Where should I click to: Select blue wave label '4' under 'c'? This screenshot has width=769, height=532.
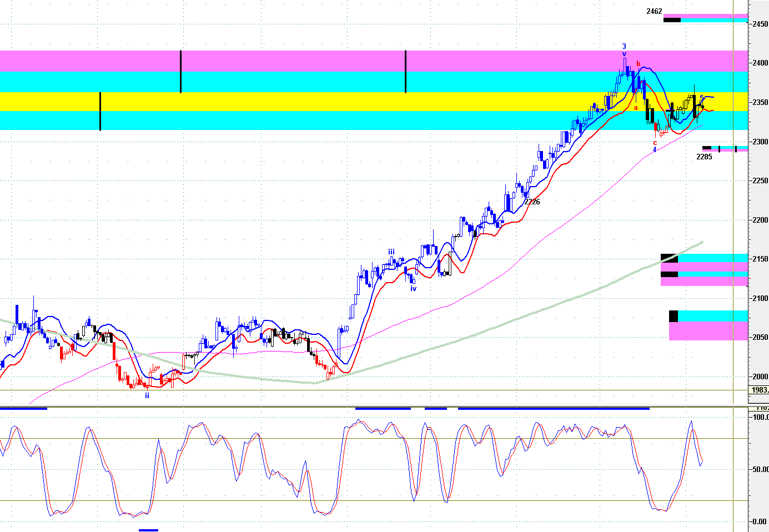tap(655, 149)
